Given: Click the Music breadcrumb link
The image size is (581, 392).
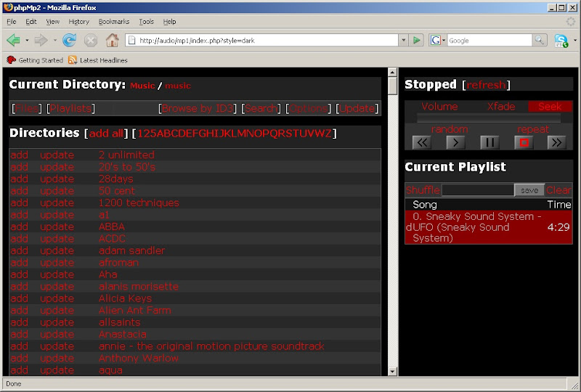Looking at the screenshot, I should pos(142,86).
